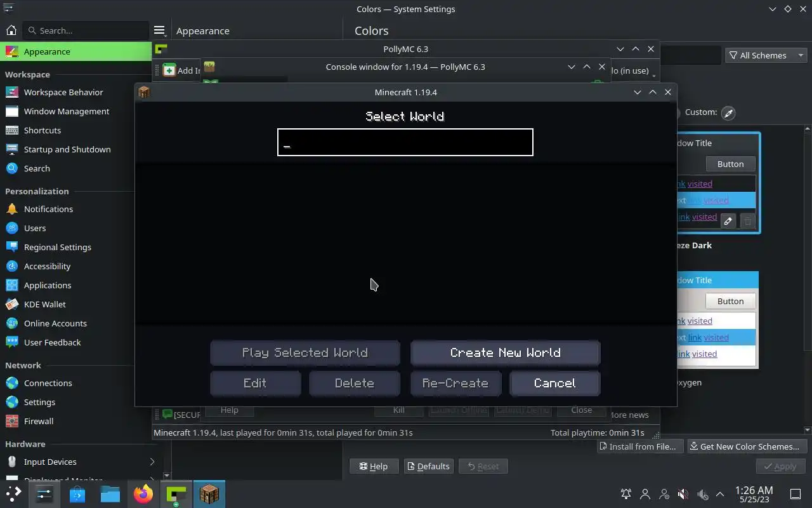Click the custom accent color picker icon
The image size is (812, 508).
pyautogui.click(x=728, y=112)
